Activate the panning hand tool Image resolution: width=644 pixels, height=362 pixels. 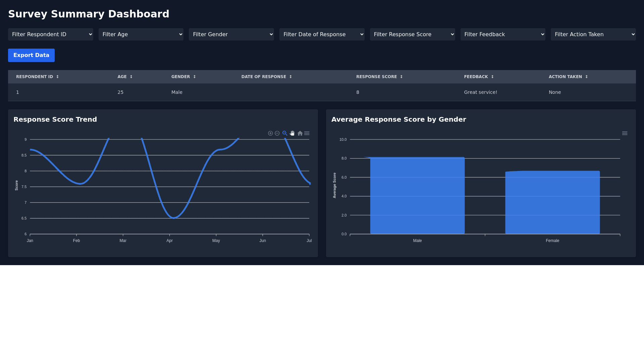[292, 133]
